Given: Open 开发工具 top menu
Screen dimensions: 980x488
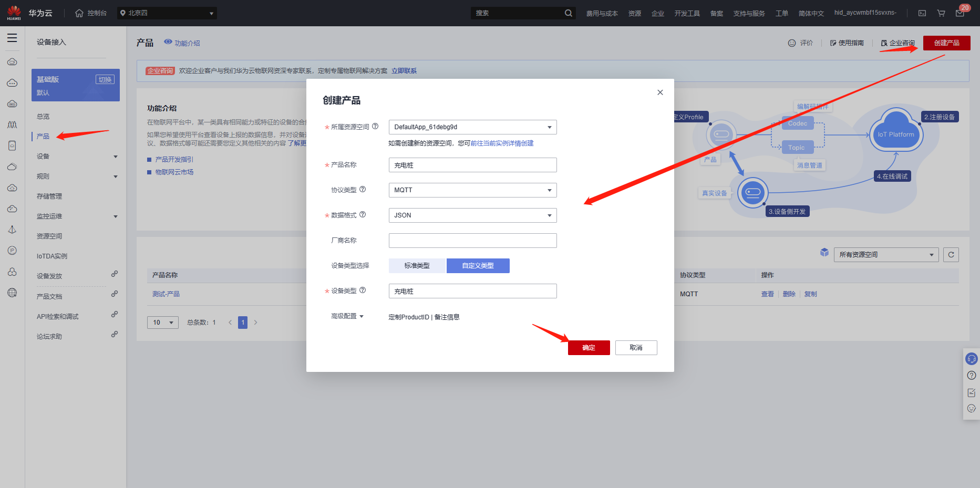Looking at the screenshot, I should [687, 13].
